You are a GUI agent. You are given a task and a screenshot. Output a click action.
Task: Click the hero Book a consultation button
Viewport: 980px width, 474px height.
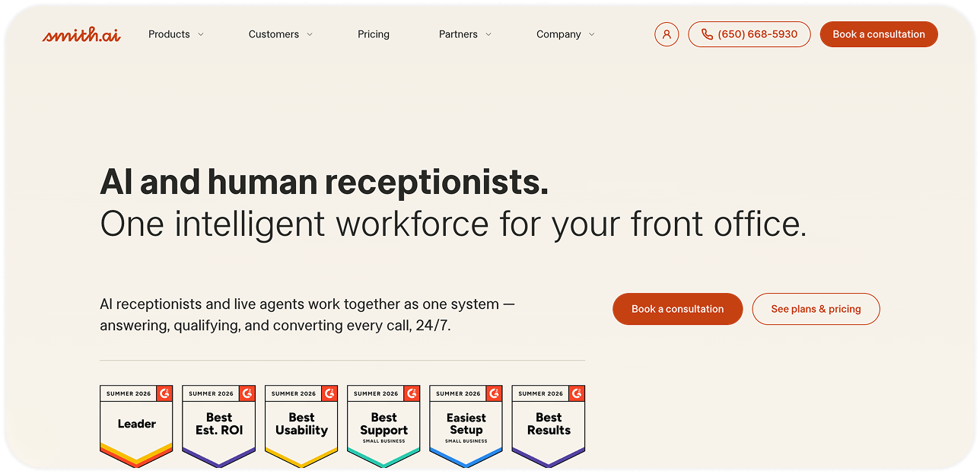click(677, 309)
